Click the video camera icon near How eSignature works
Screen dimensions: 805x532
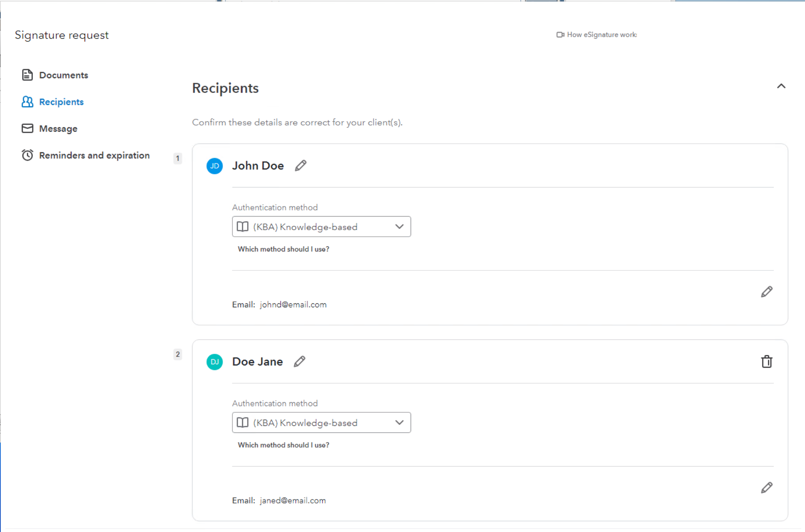559,34
